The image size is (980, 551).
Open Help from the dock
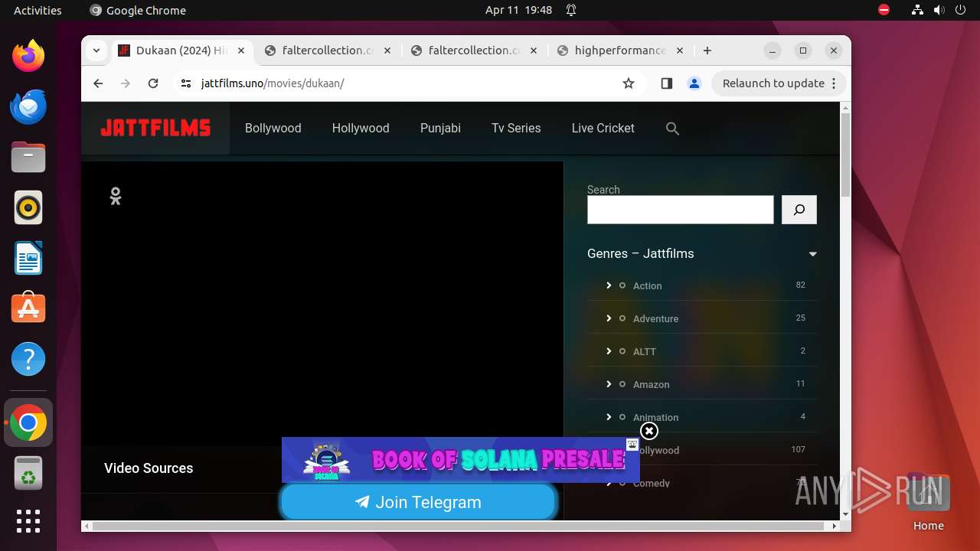pos(28,359)
